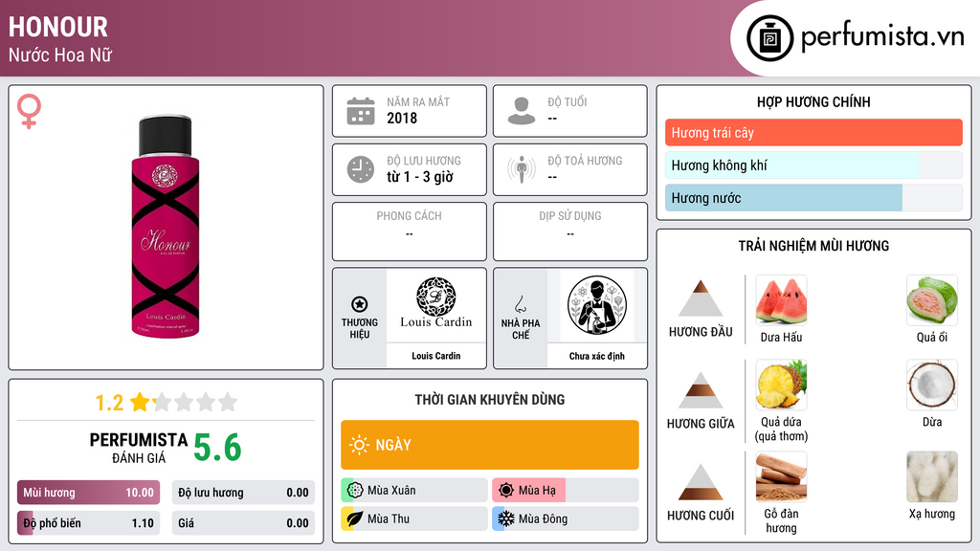
Task: Click the Nước Hoa Nữ subtitle
Action: (60, 55)
